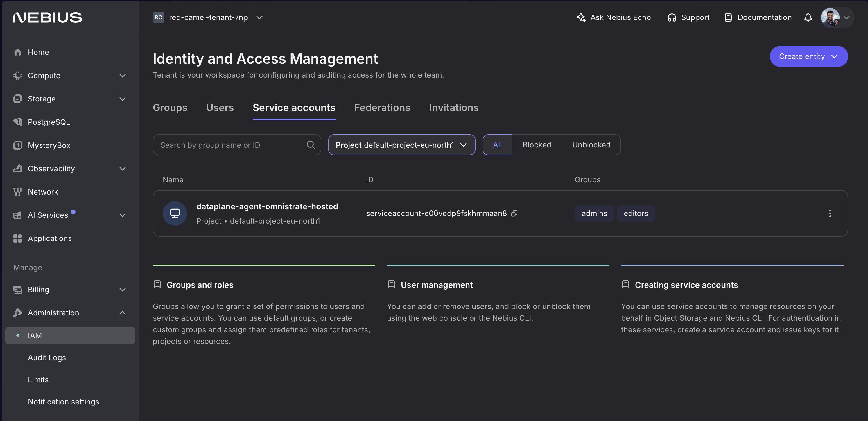The height and width of the screenshot is (421, 868).
Task: Open Applications page
Action: click(x=50, y=238)
